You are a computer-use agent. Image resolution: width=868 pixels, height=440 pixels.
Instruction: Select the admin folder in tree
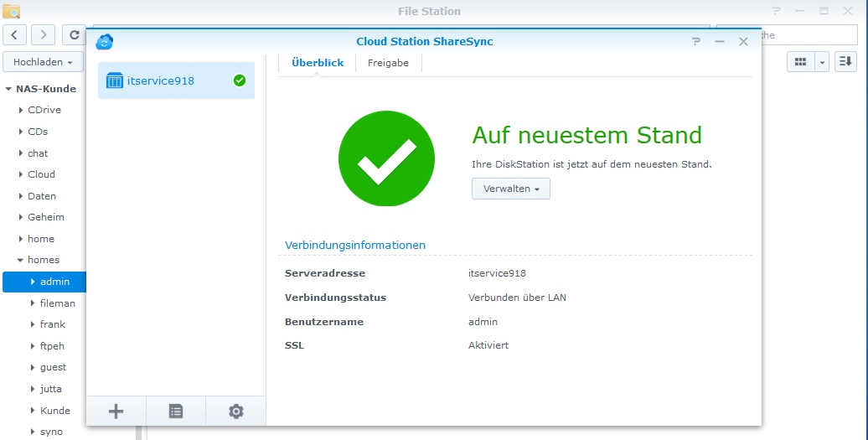[44, 282]
